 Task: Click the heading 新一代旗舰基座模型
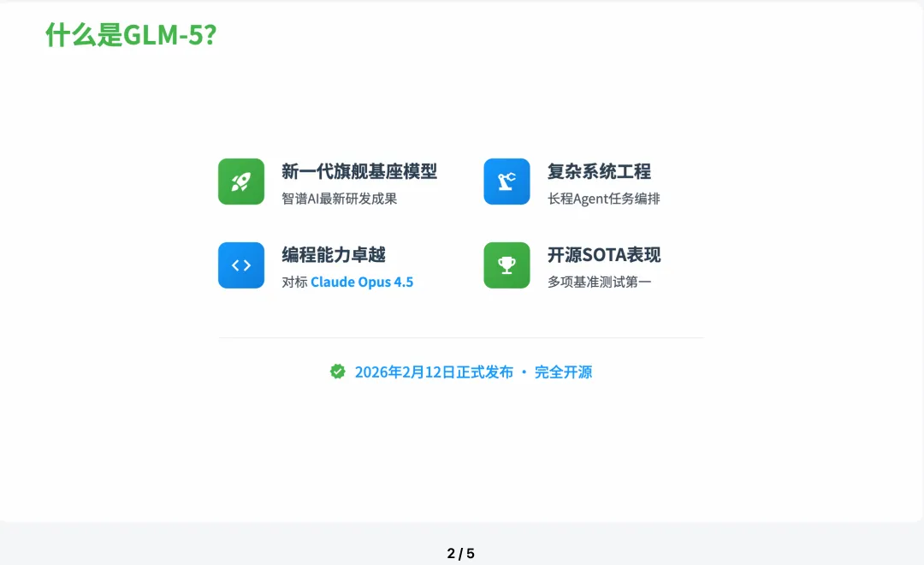click(359, 171)
